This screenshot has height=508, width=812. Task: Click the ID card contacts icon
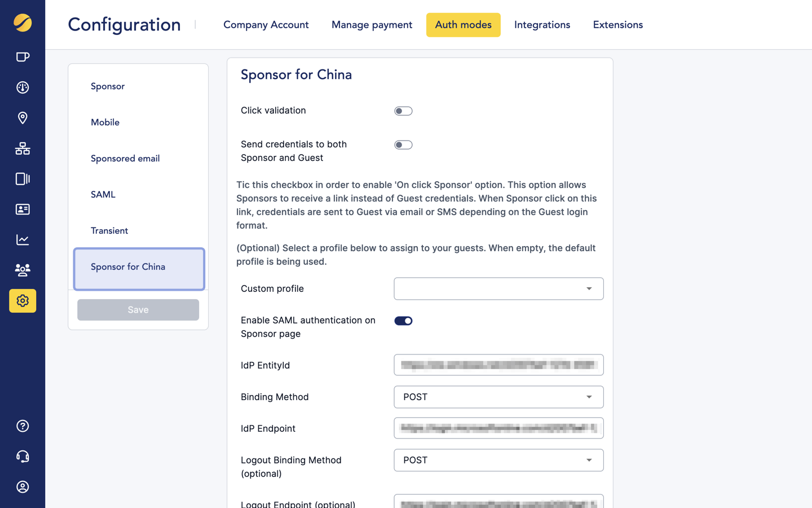[23, 209]
